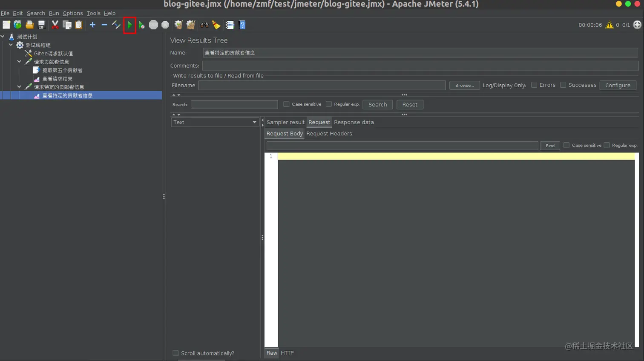Click the Reset button
The image size is (644, 361).
[410, 105]
